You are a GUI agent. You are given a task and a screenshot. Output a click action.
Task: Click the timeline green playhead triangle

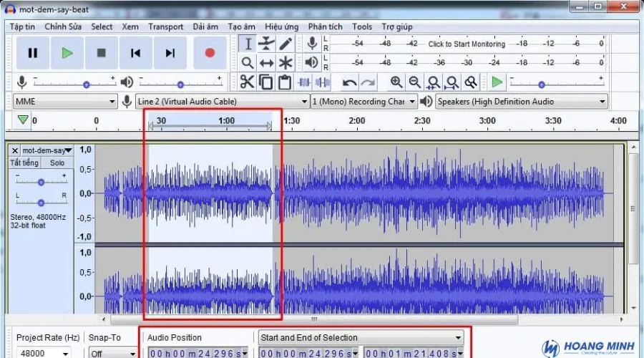pyautogui.click(x=23, y=120)
